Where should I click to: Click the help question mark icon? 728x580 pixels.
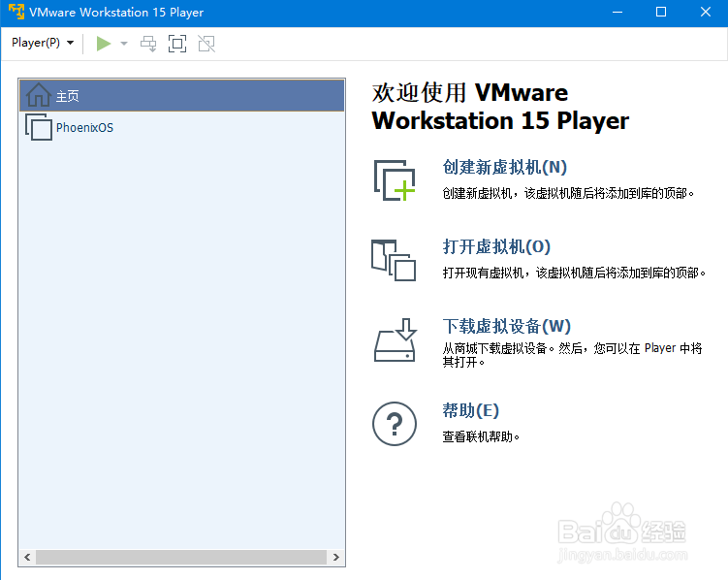coord(395,424)
